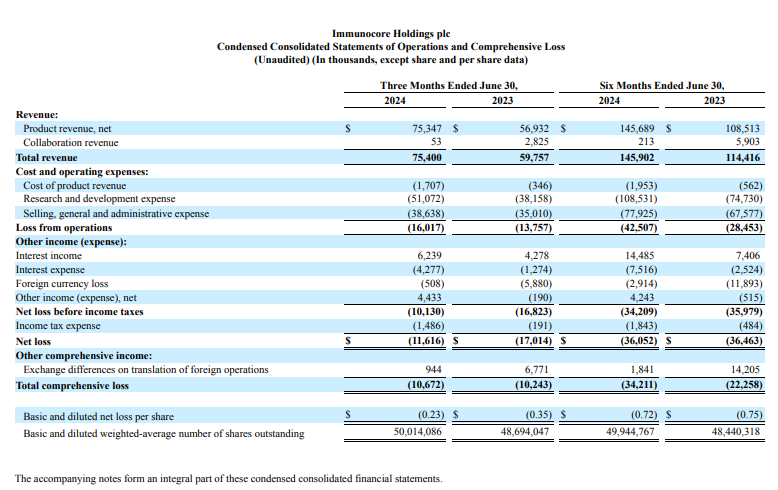Click "Cost of product revenue" label

point(74,185)
